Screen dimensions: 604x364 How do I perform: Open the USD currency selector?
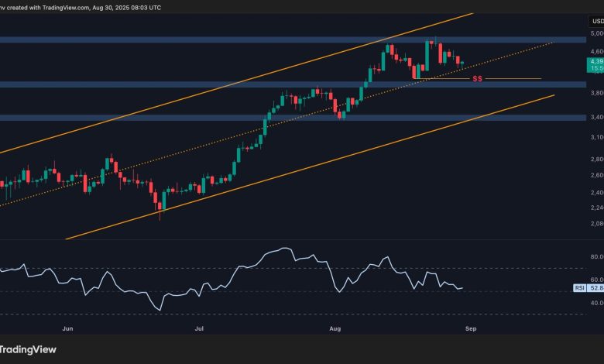(x=597, y=21)
